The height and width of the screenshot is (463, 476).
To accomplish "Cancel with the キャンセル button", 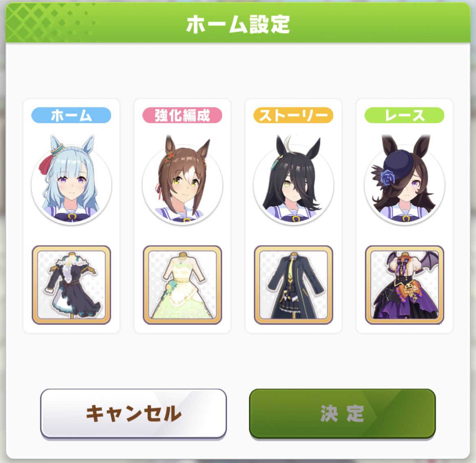I will click(x=133, y=413).
